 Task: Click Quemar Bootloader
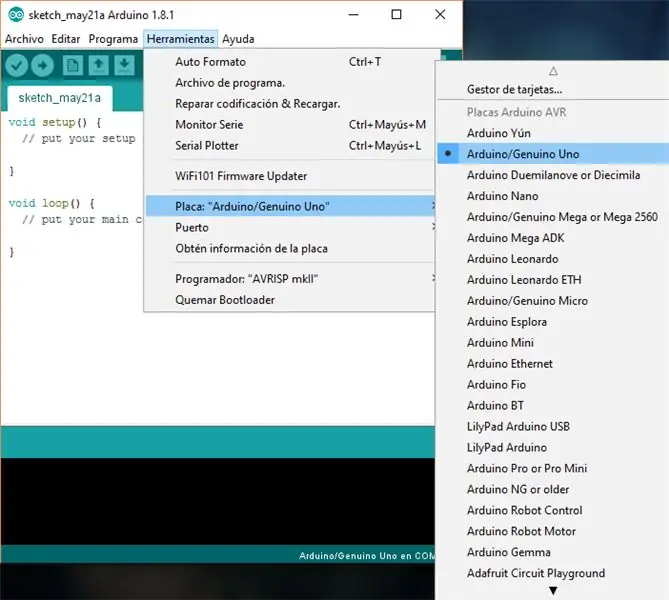coord(290,300)
